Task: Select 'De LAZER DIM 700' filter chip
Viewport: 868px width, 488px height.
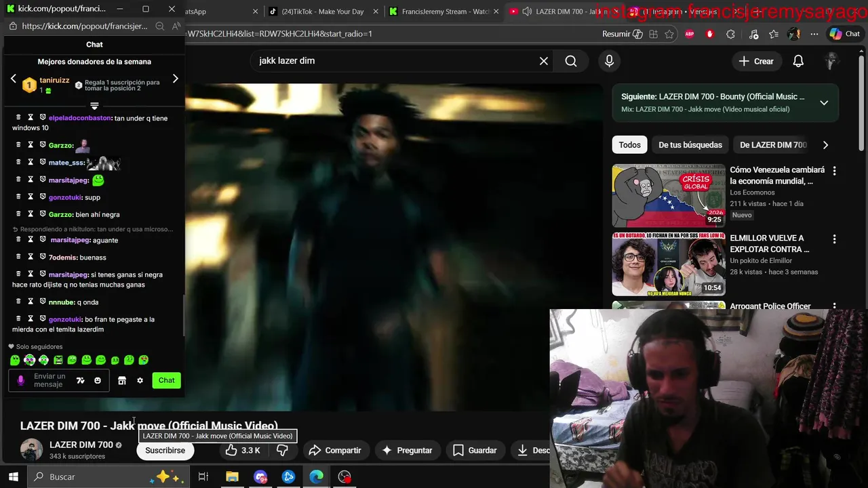Action: point(773,144)
